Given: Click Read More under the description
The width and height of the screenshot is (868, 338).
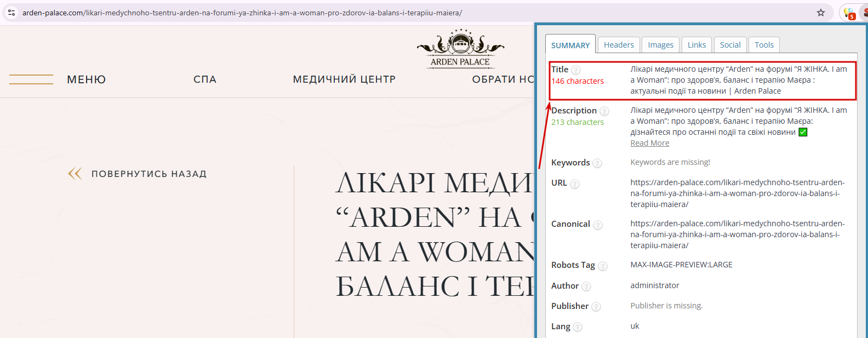Looking at the screenshot, I should [x=650, y=143].
